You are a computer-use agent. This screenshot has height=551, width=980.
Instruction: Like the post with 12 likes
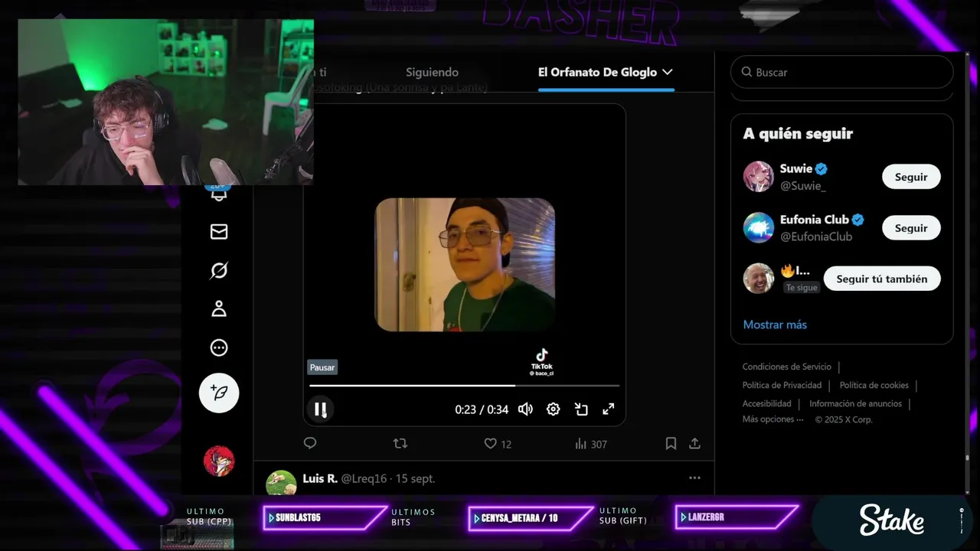pos(498,444)
